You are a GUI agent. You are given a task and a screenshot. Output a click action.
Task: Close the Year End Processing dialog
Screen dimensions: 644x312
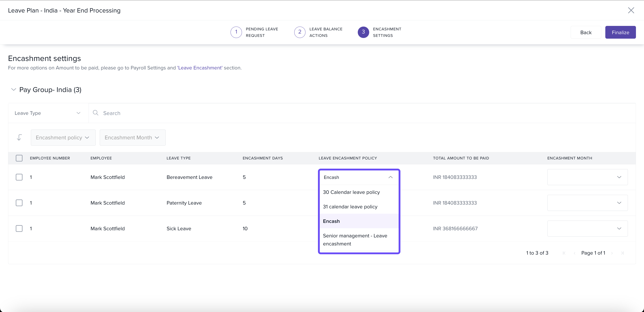coord(631,10)
